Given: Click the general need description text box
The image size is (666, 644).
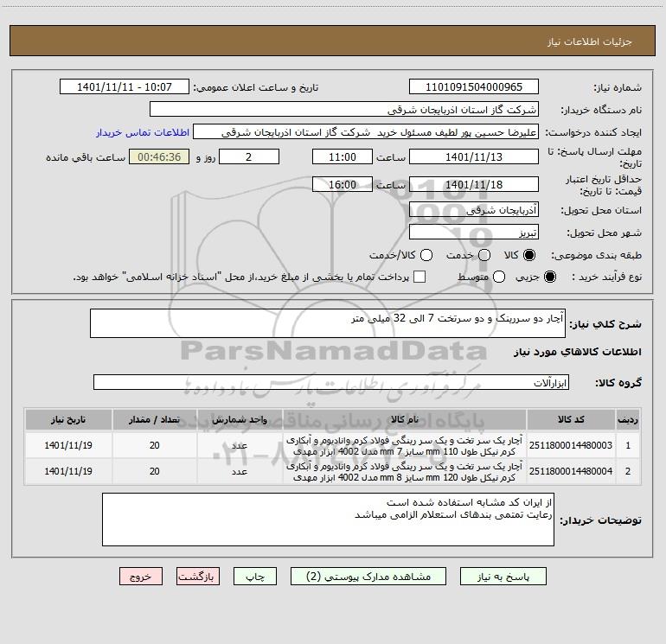Looking at the screenshot, I should click(x=328, y=323).
